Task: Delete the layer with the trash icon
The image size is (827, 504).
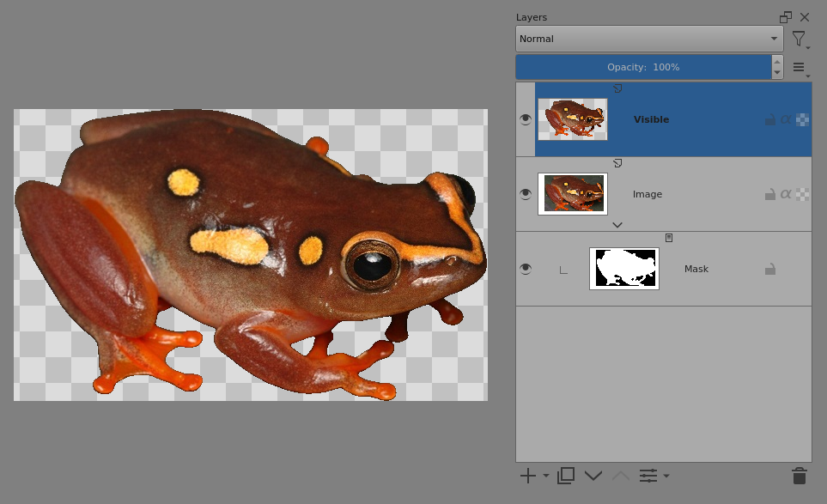Action: point(799,476)
